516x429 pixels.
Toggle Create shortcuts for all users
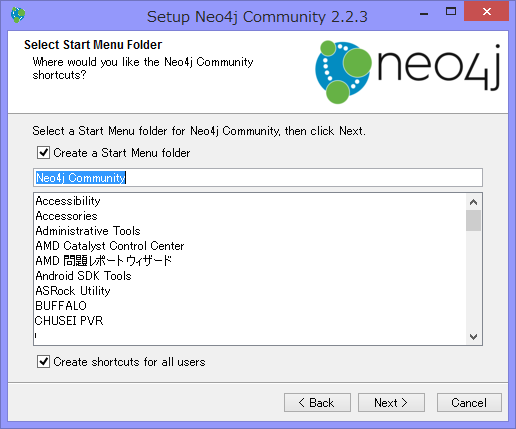43,362
